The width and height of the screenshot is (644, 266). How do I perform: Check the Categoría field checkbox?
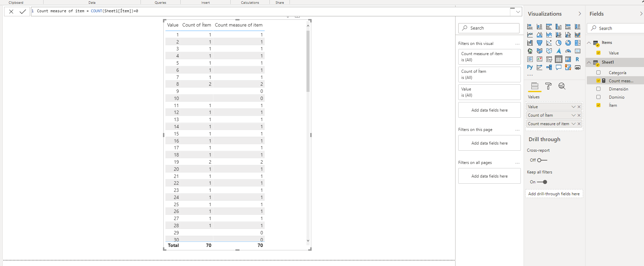click(598, 72)
